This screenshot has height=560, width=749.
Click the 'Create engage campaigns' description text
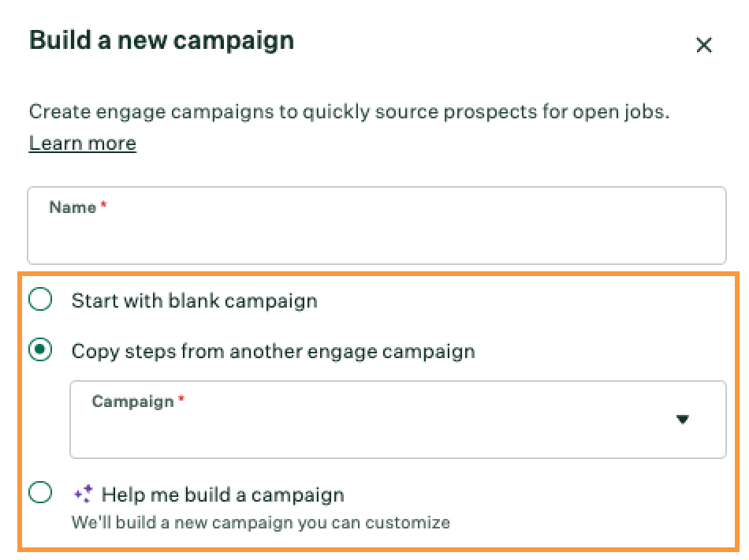(349, 111)
